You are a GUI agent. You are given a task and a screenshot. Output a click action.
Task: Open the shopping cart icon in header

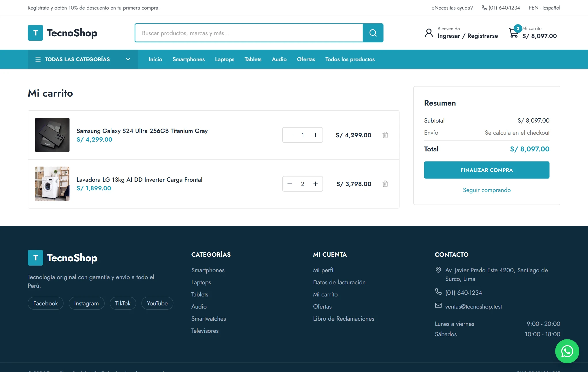click(x=514, y=33)
